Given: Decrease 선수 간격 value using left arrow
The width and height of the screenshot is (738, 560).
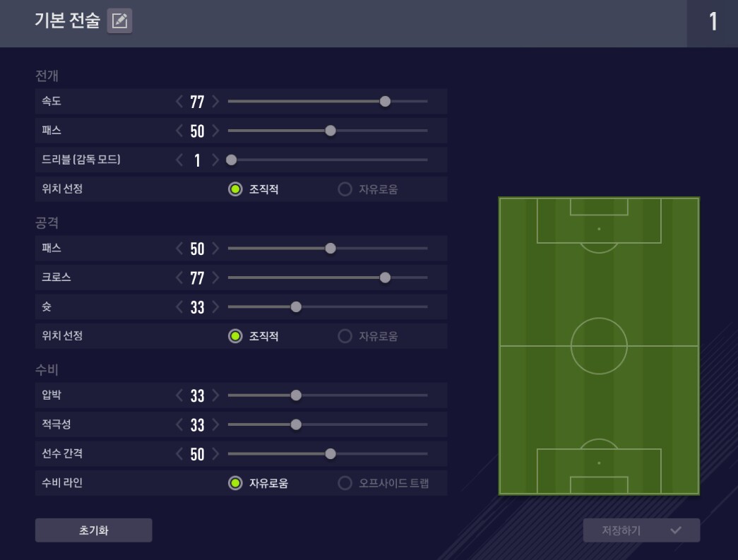Looking at the screenshot, I should point(179,454).
